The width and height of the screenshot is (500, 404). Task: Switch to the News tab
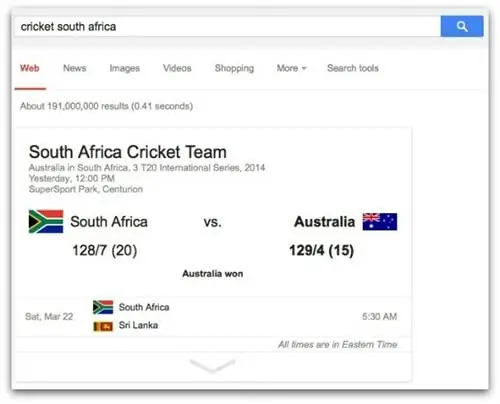click(75, 68)
